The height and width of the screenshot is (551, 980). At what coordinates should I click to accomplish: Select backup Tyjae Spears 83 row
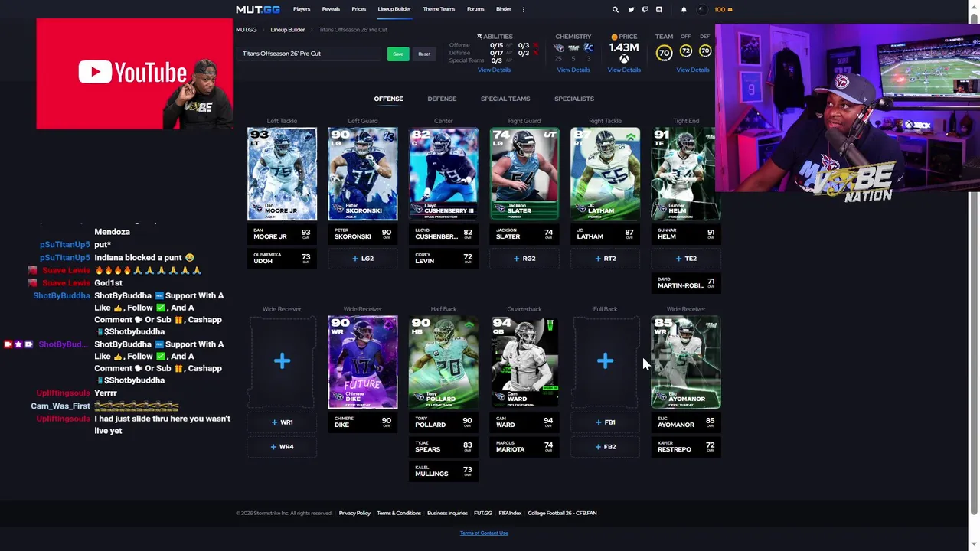click(x=443, y=447)
